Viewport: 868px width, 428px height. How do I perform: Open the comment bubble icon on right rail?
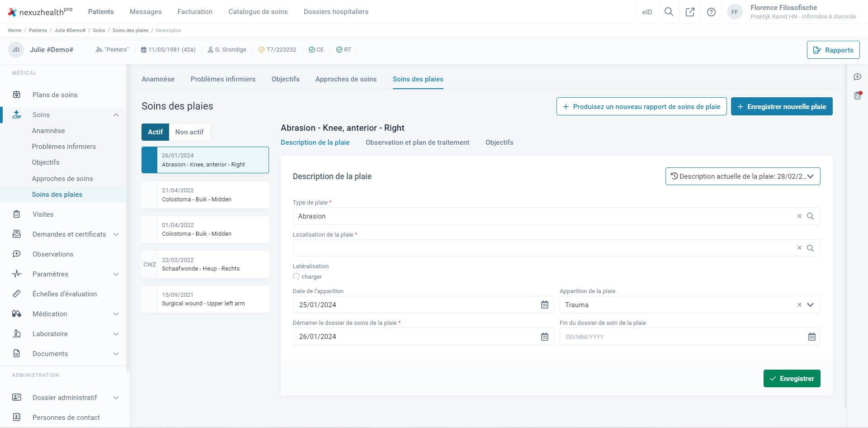pos(857,77)
